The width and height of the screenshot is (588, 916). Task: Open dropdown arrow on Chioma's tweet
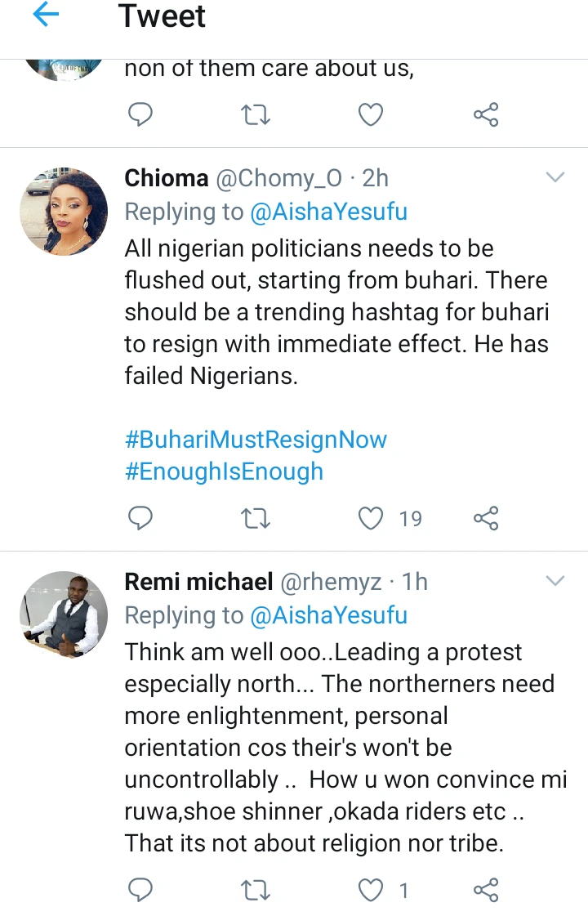[555, 177]
